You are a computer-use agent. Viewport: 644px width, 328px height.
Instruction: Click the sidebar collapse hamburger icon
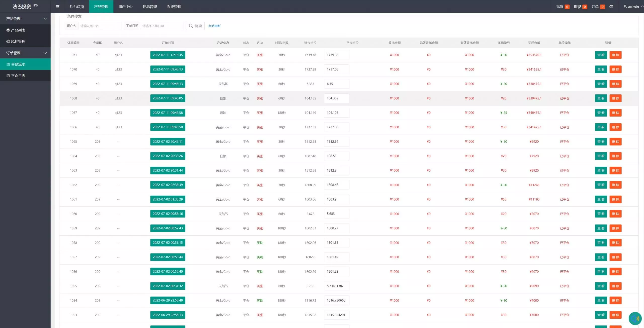pyautogui.click(x=58, y=7)
